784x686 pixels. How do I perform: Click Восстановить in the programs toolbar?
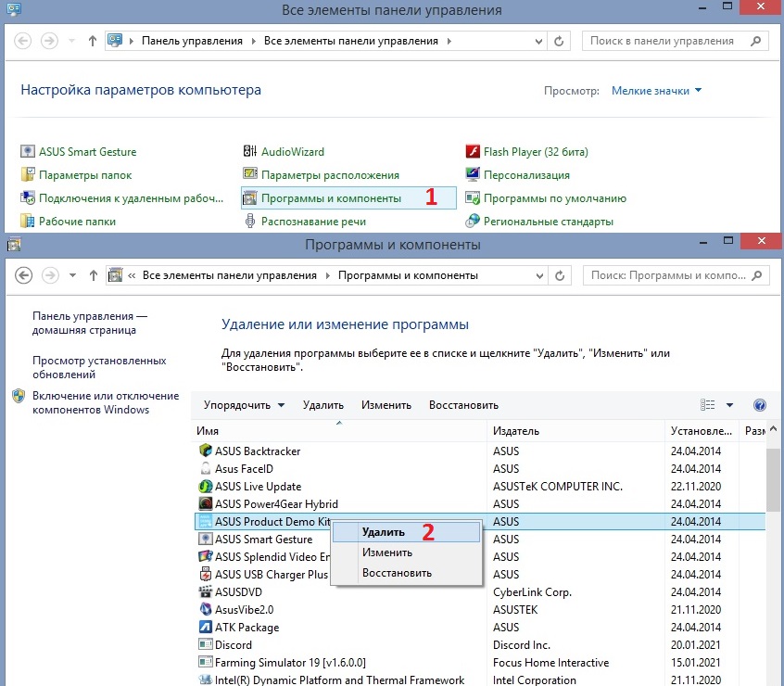tap(463, 405)
